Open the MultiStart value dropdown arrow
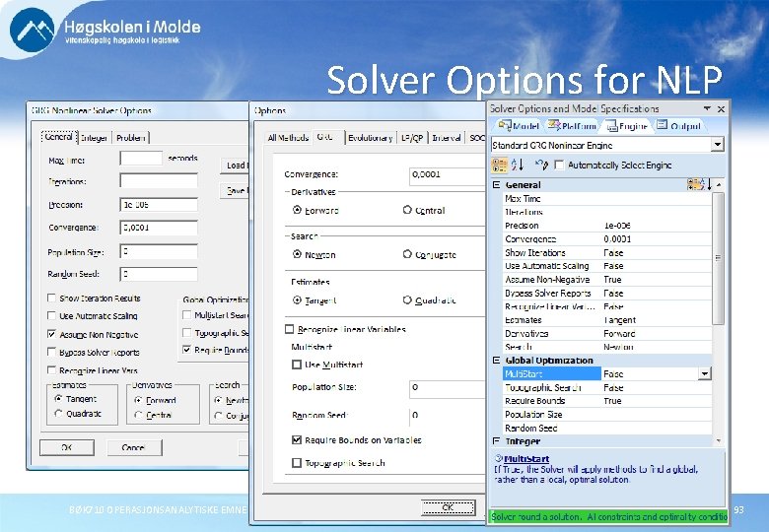The height and width of the screenshot is (532, 769). pos(704,373)
